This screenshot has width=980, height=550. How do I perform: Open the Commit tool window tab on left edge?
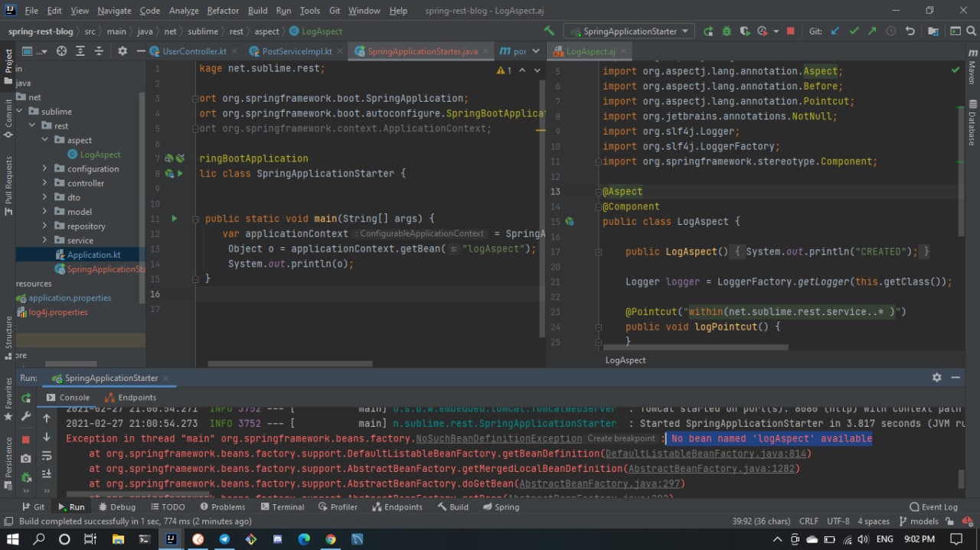pyautogui.click(x=8, y=117)
